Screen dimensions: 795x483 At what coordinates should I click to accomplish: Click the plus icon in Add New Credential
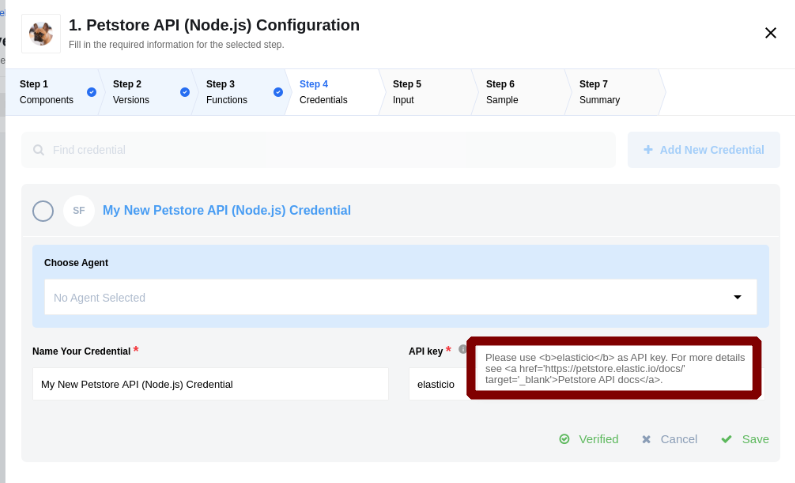(x=647, y=150)
